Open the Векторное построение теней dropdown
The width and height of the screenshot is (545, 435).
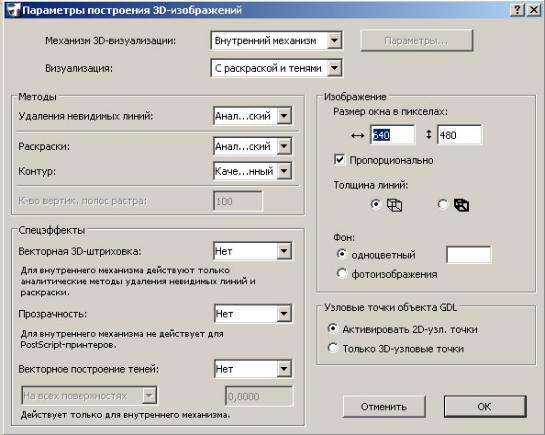pyautogui.click(x=253, y=369)
